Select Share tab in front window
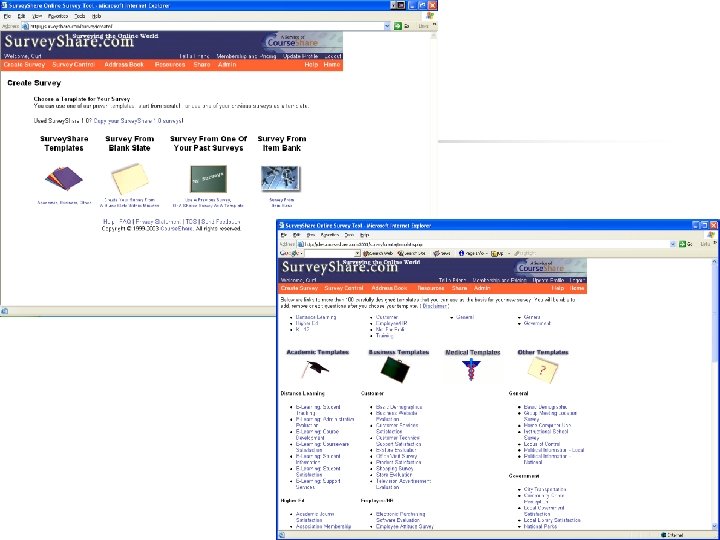This screenshot has height=540, width=720. 459,288
